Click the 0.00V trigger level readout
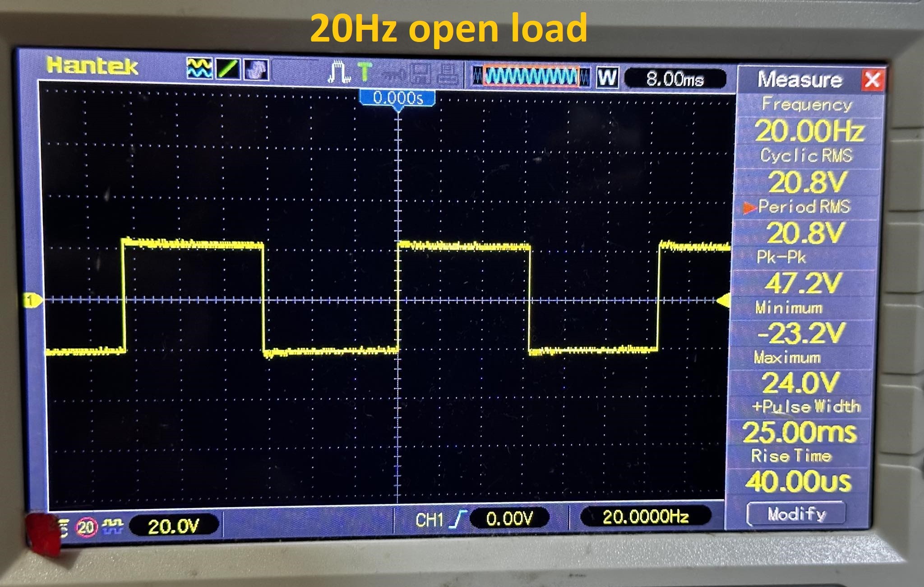The image size is (924, 587). [510, 519]
